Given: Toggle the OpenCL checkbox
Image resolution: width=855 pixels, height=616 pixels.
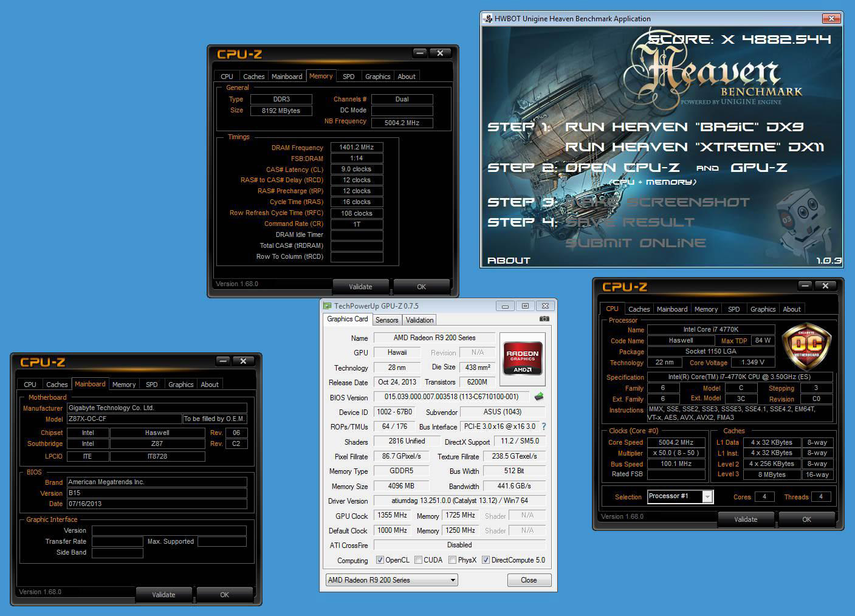Looking at the screenshot, I should [380, 560].
